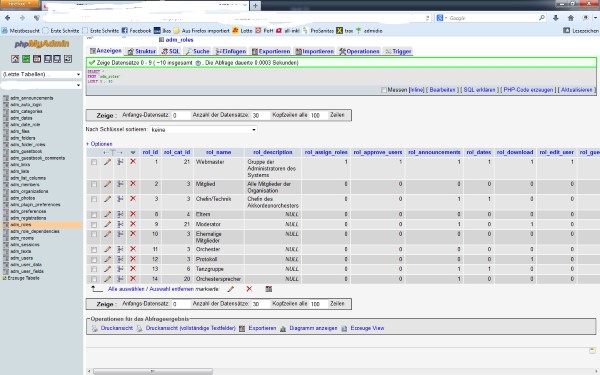Image resolution: width=600 pixels, height=375 pixels.
Task: Switch to the Struktur tab
Action: [x=141, y=51]
